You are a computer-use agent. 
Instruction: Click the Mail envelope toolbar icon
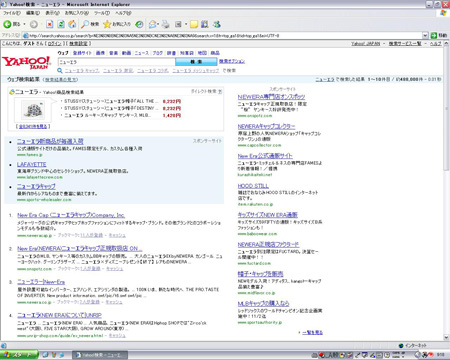pyautogui.click(x=153, y=24)
